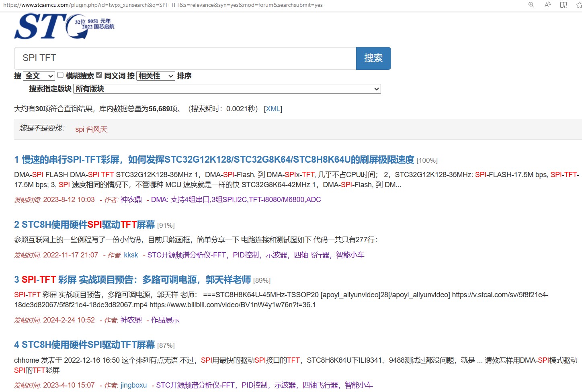Open result 4 STC8H使用硬件SPI驱动TFT屏幕 [87%]

pyautogui.click(x=84, y=345)
